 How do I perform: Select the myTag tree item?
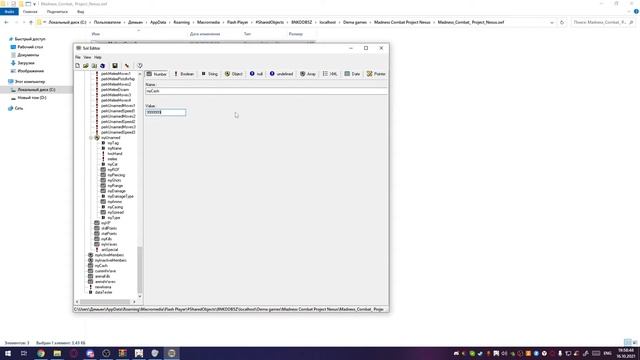(x=113, y=143)
